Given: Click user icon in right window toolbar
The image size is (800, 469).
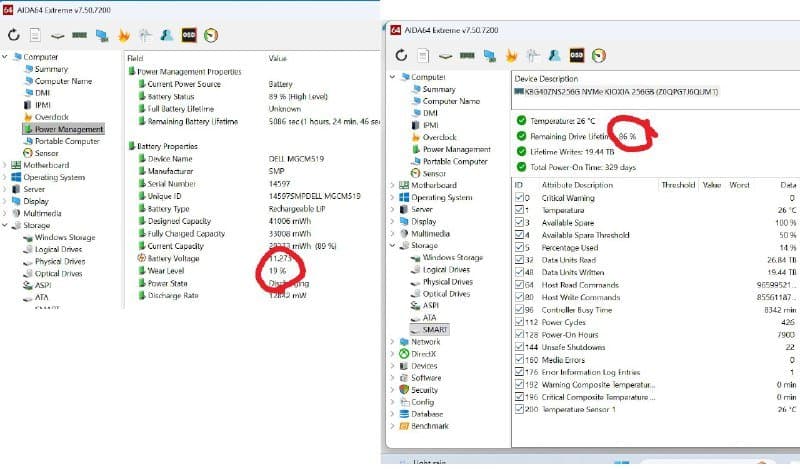Looking at the screenshot, I should point(554,56).
